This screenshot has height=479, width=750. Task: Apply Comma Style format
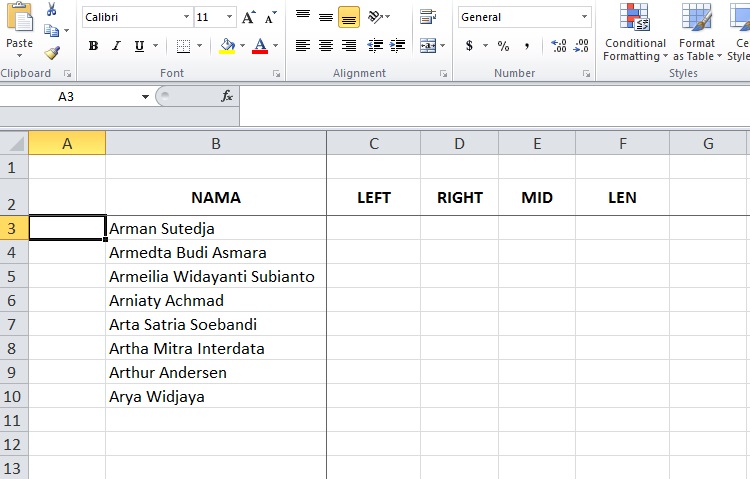(x=527, y=46)
